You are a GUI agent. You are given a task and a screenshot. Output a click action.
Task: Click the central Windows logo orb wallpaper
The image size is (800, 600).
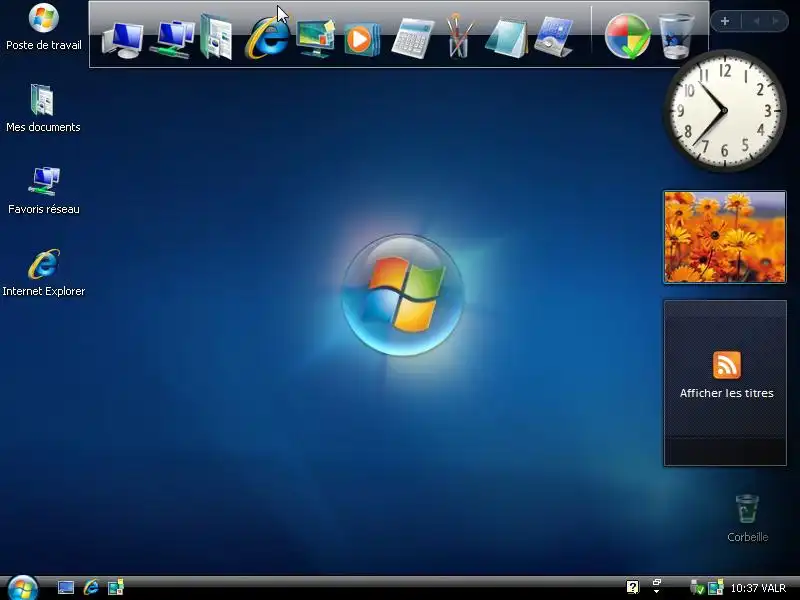(x=403, y=295)
